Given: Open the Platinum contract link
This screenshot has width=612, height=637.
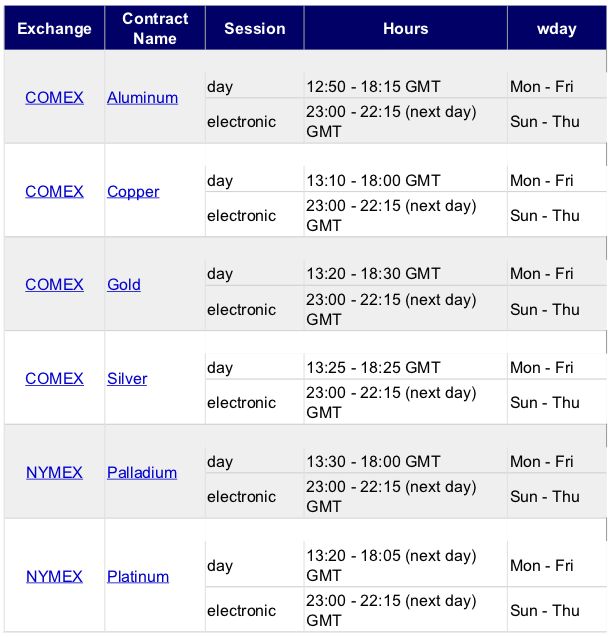Looking at the screenshot, I should point(138,576).
